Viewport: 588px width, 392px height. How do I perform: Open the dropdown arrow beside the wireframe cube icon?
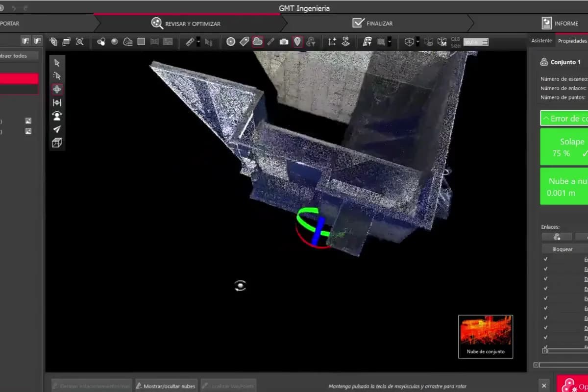tap(417, 42)
